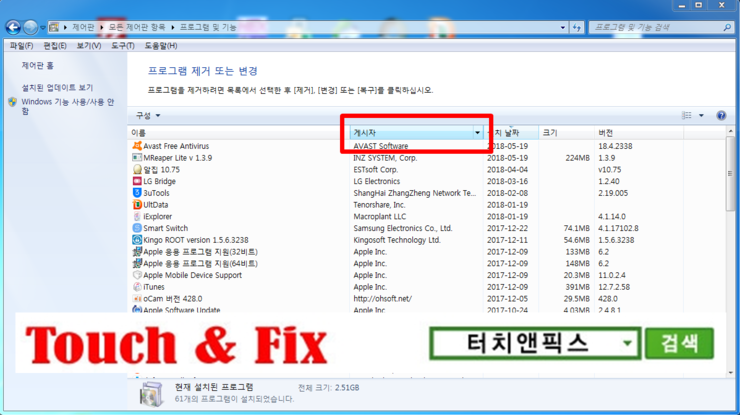Open recent pages dropdown next to Forward

[x=43, y=28]
